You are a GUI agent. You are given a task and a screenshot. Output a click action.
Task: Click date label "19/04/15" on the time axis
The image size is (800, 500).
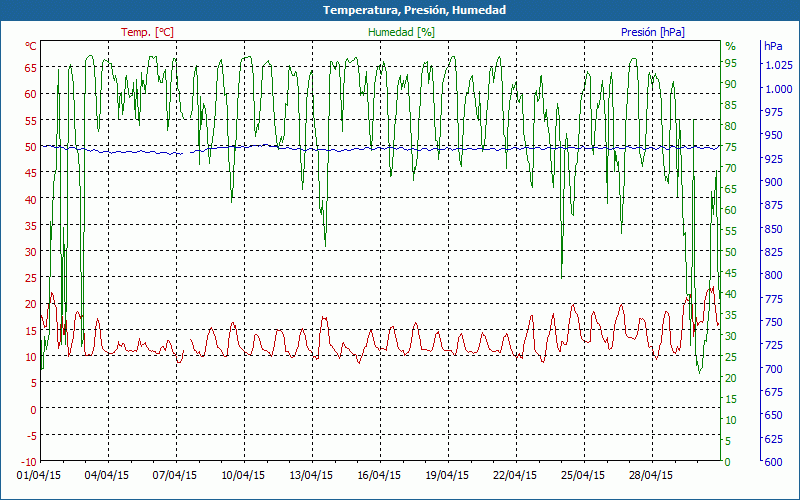click(x=447, y=475)
